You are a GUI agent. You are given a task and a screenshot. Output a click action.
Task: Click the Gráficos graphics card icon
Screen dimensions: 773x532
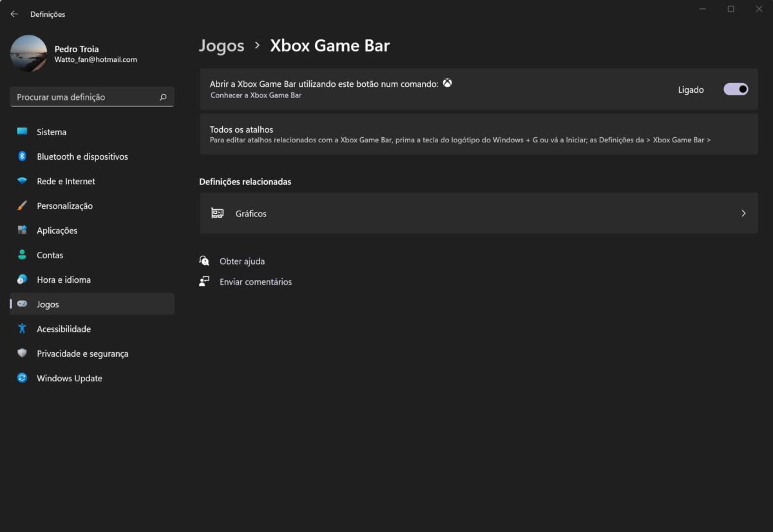pyautogui.click(x=218, y=213)
